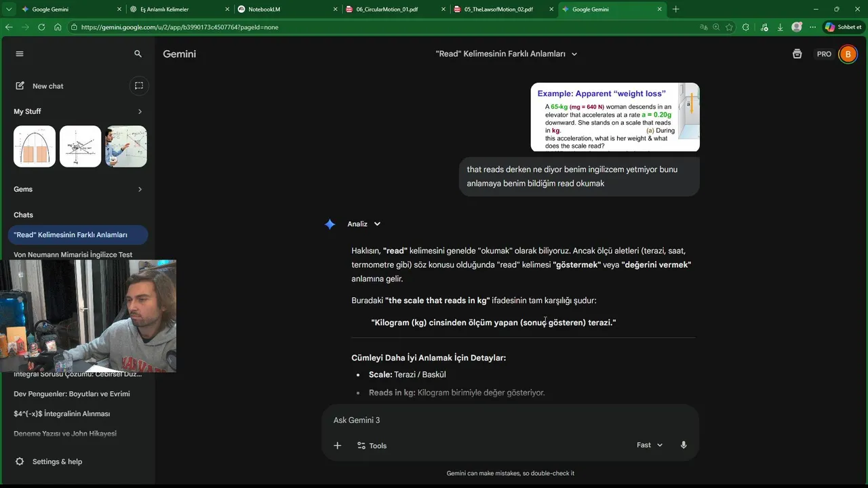This screenshot has width=868, height=488.
Task: Click the translate page icon
Action: pyautogui.click(x=704, y=27)
